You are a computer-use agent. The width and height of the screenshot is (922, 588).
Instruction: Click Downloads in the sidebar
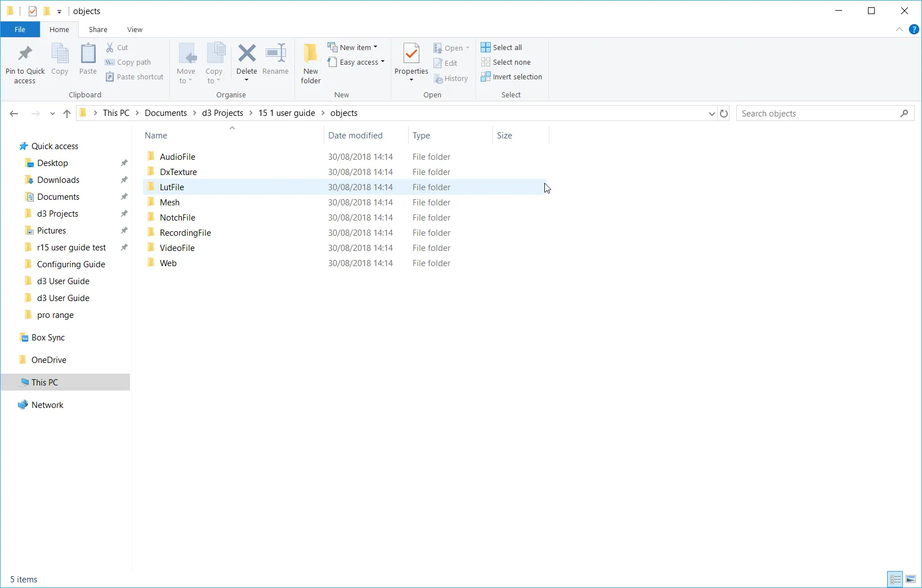57,179
